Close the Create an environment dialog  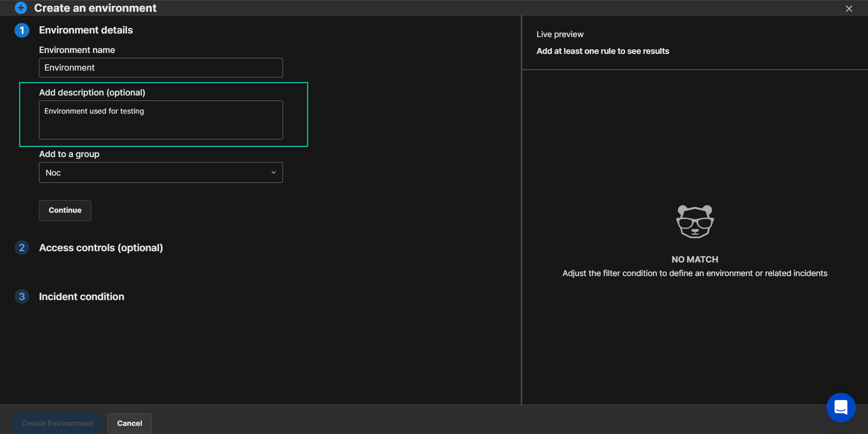849,9
